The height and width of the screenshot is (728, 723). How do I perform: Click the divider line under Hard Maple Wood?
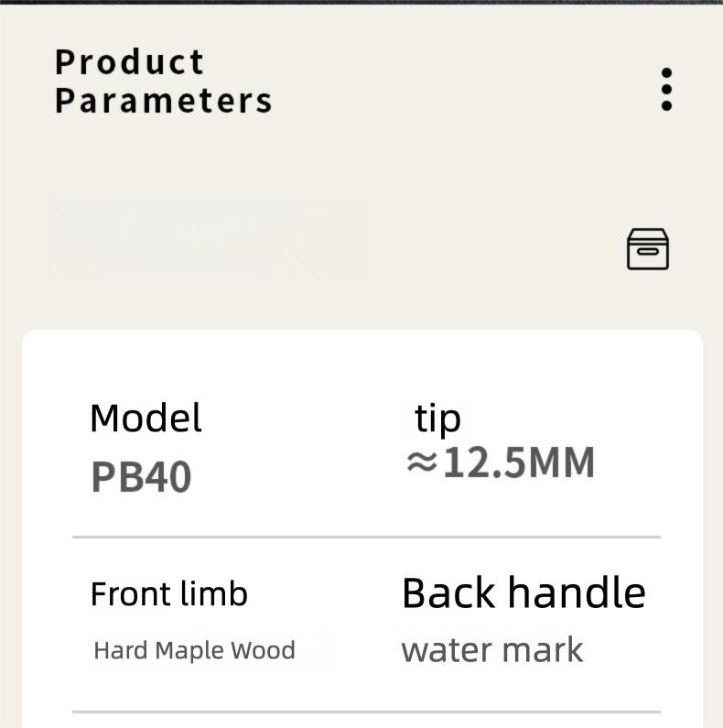(366, 712)
